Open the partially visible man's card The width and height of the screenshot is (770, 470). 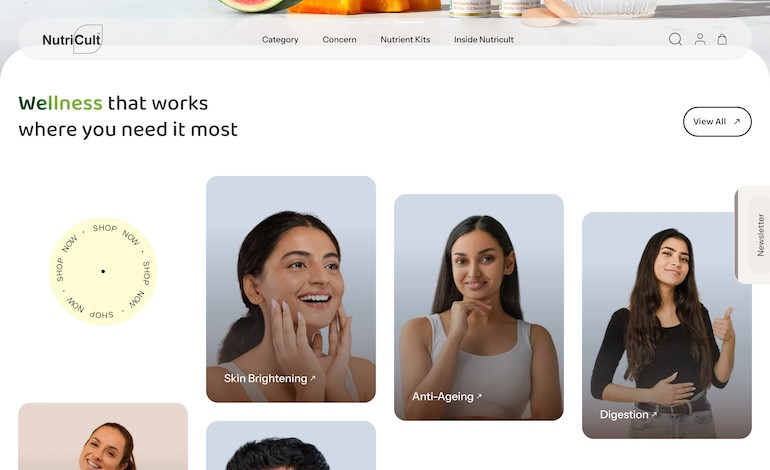point(291,445)
